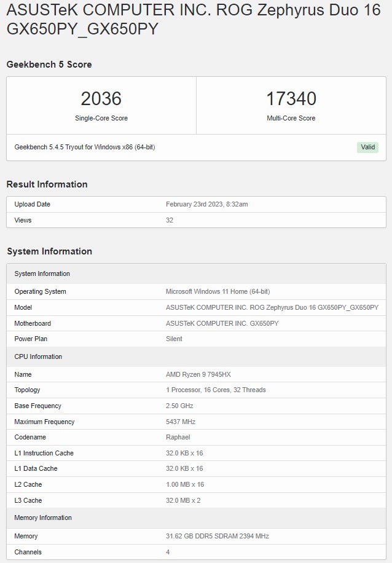Click the Result Information heading
Viewport: 392px width, 563px height.
coord(47,184)
